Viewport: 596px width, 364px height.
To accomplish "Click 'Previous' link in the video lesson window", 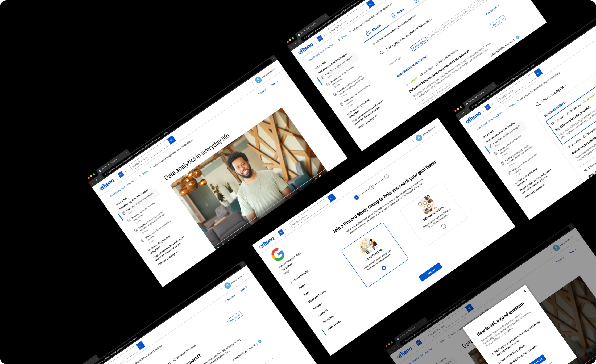I will (x=261, y=93).
